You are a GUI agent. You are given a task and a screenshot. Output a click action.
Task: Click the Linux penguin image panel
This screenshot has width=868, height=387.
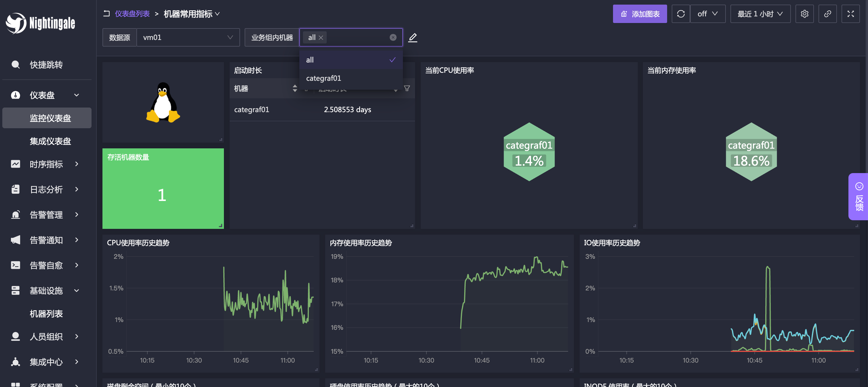pos(163,102)
